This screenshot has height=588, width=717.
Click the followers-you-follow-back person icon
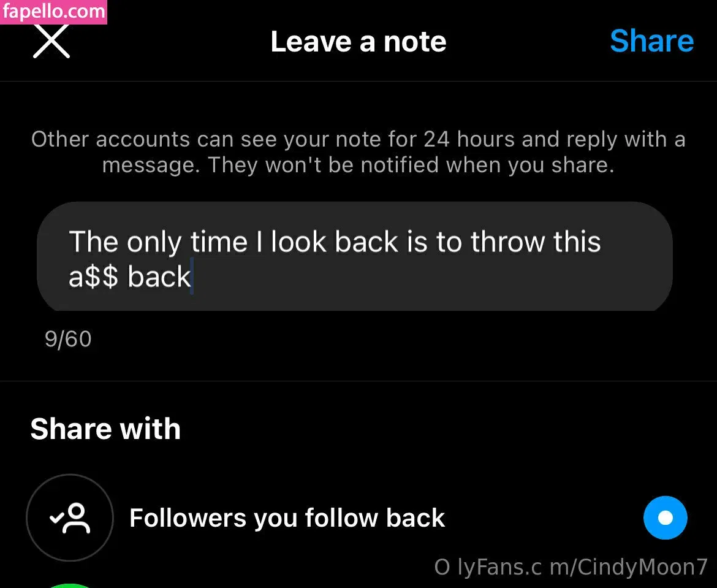coord(70,517)
